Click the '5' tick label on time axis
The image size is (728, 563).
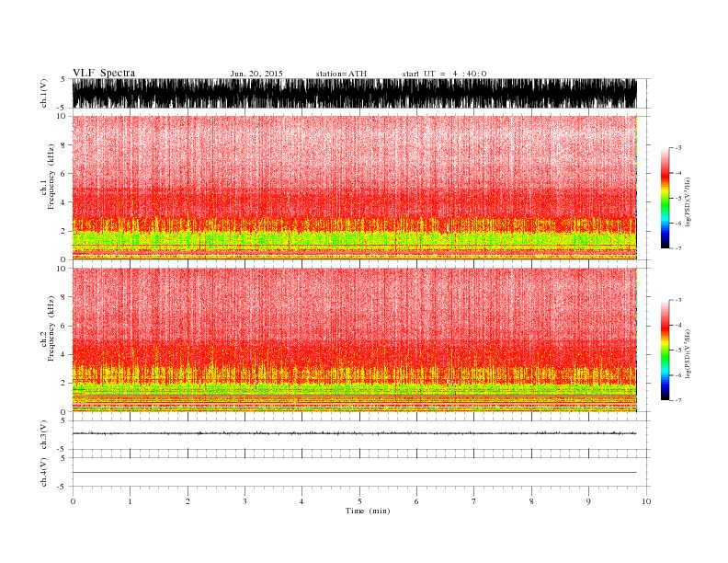point(359,501)
